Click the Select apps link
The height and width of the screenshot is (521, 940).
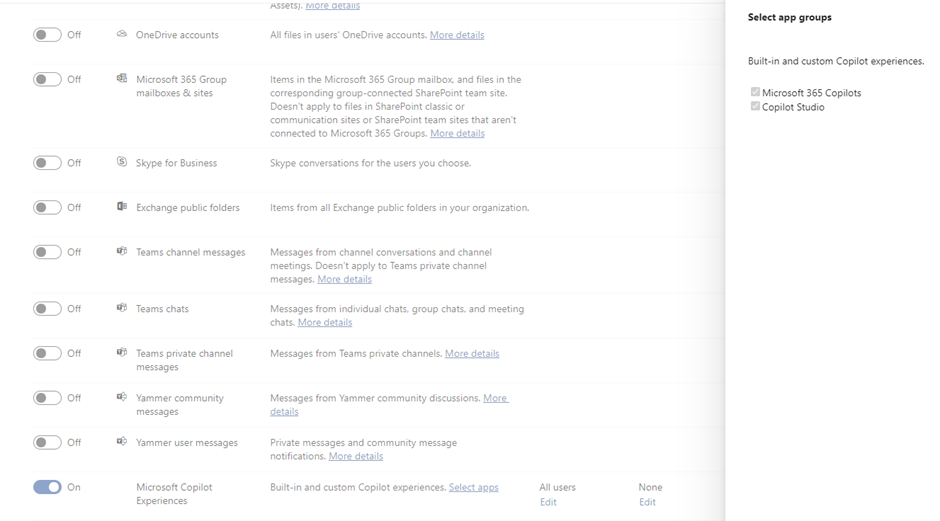(x=474, y=487)
